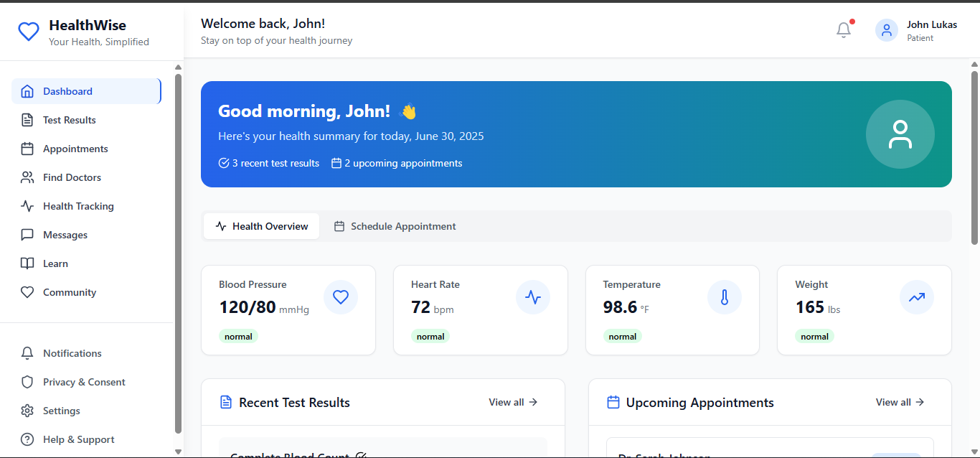Screen dimensions: 980x458
Task: Click the Welcome back, John! header text
Action: (x=263, y=24)
